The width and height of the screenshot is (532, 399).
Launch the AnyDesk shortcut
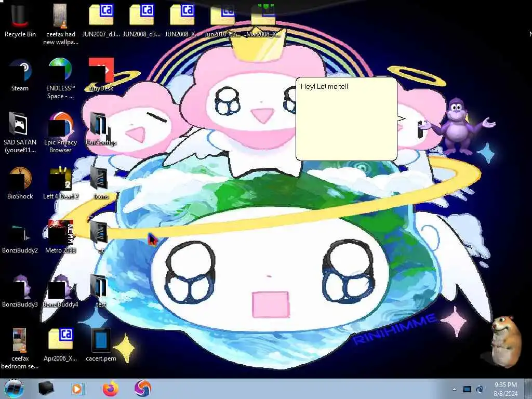click(x=101, y=75)
